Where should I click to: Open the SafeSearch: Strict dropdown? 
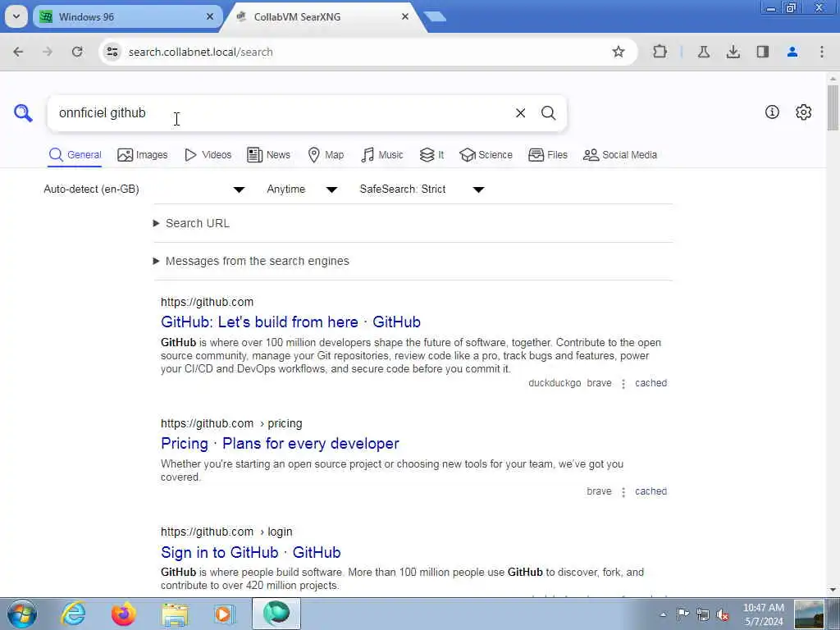click(422, 189)
